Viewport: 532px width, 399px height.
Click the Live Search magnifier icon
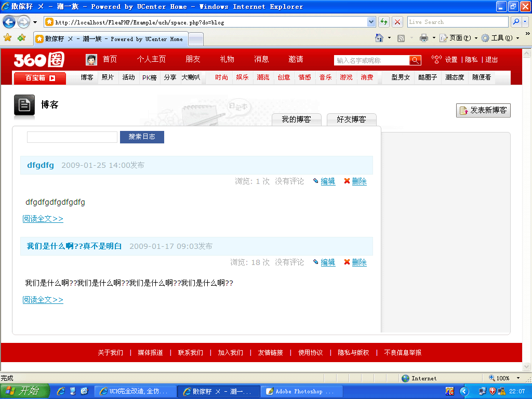(516, 22)
